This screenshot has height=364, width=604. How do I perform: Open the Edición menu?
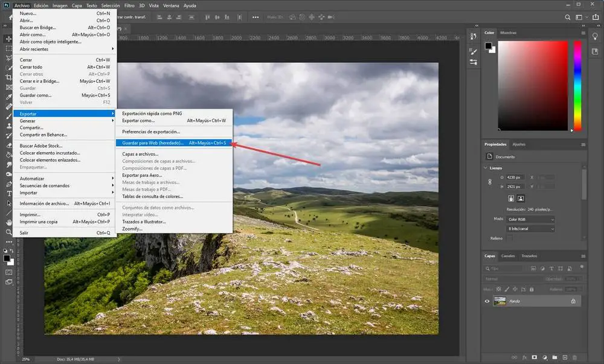pos(41,5)
